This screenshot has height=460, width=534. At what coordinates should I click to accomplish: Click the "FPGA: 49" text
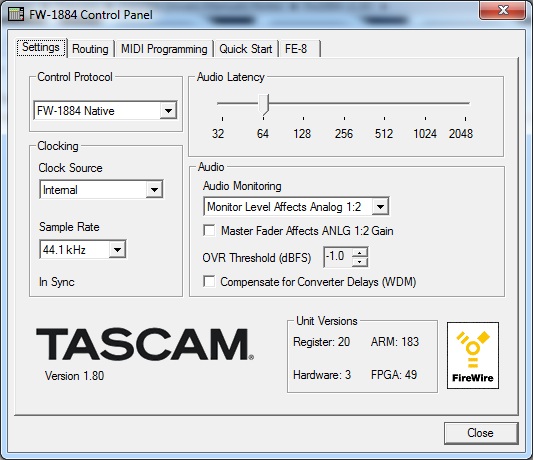(394, 375)
